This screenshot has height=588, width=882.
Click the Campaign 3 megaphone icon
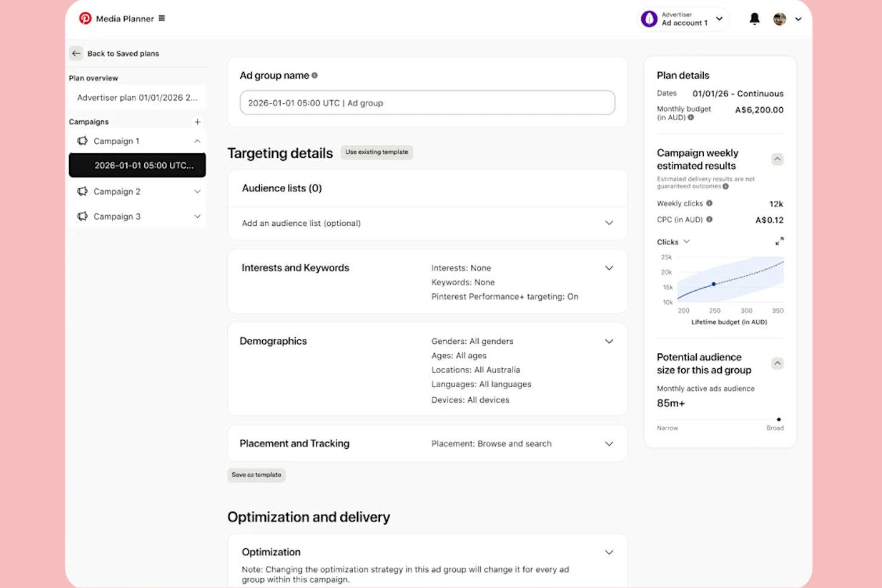pos(82,216)
